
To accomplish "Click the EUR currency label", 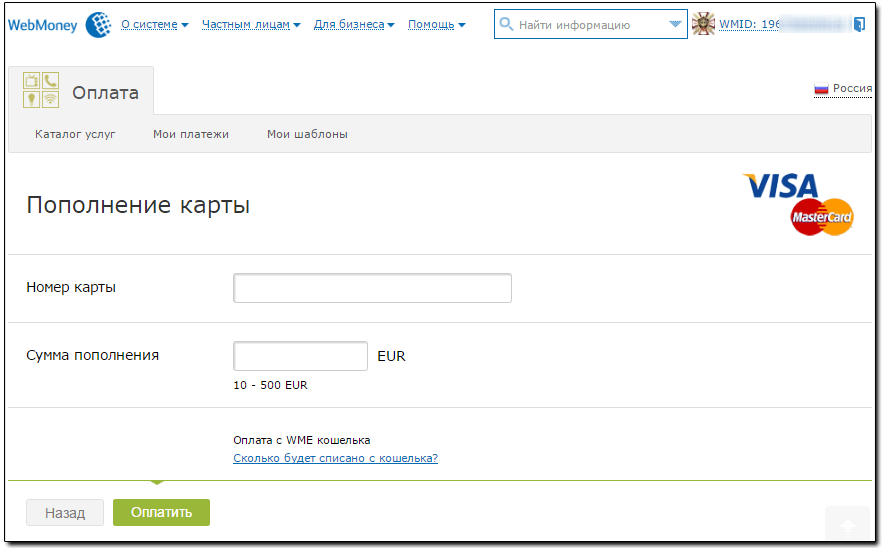I will [x=391, y=356].
